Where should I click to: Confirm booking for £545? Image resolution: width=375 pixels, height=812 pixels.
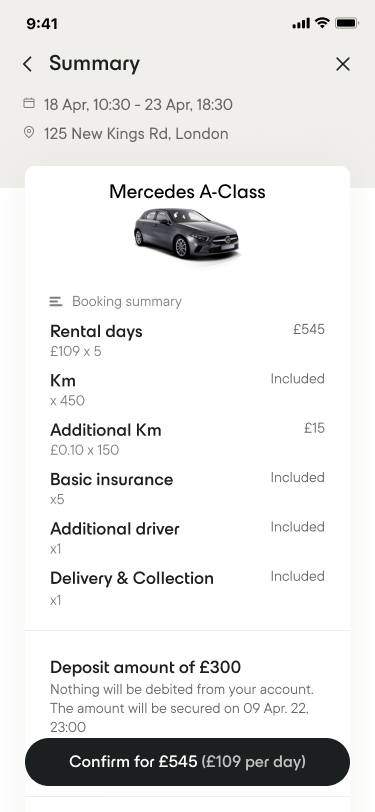point(188,762)
